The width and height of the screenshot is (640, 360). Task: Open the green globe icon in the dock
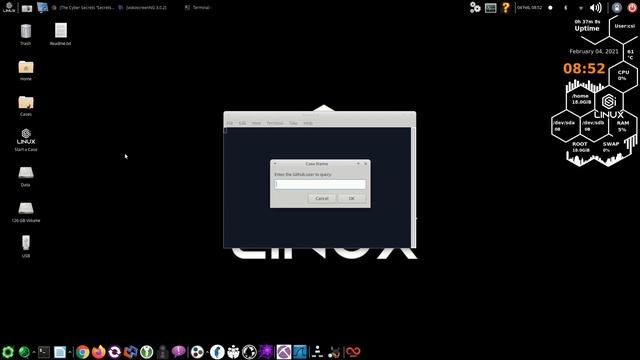tap(24, 351)
